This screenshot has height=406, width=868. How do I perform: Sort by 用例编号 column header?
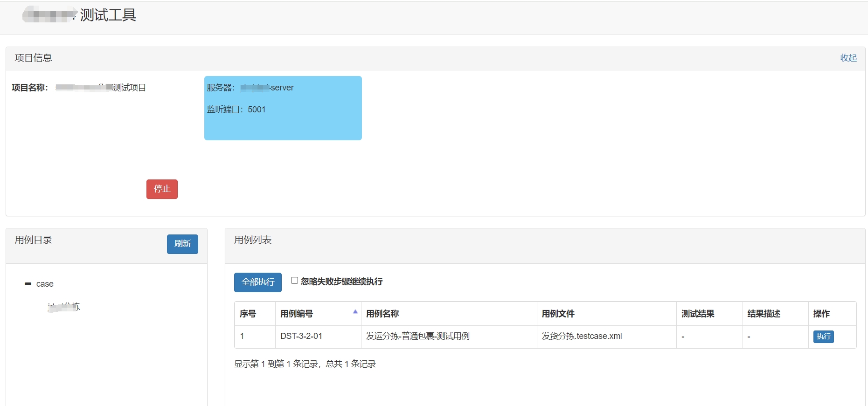[318, 314]
